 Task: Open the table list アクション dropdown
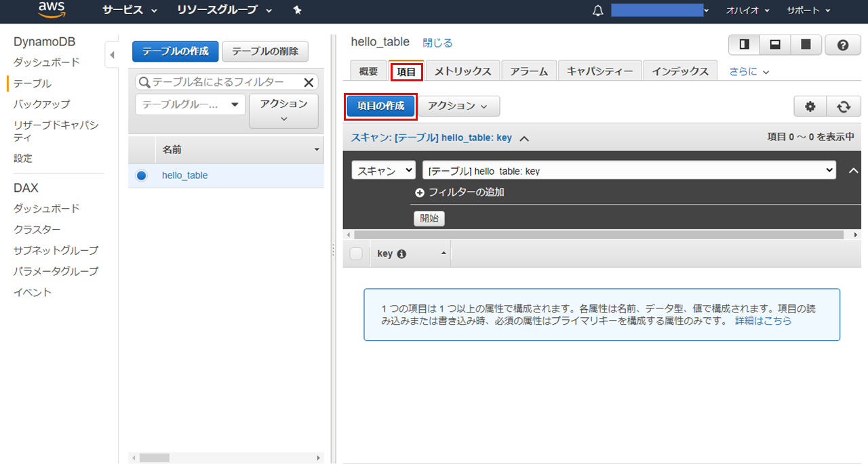283,111
